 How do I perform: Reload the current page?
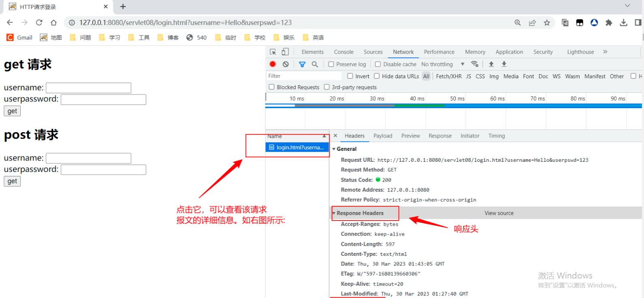point(39,23)
